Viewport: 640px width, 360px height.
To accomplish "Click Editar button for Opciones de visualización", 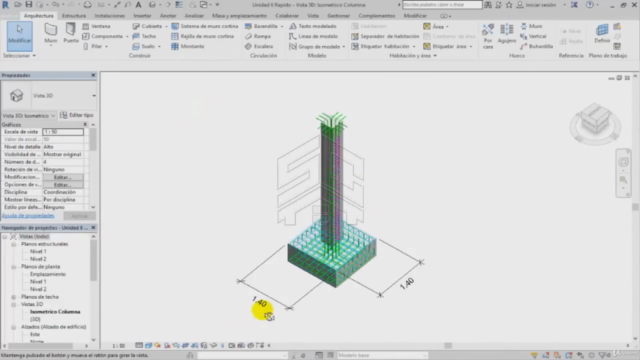I will point(63,185).
